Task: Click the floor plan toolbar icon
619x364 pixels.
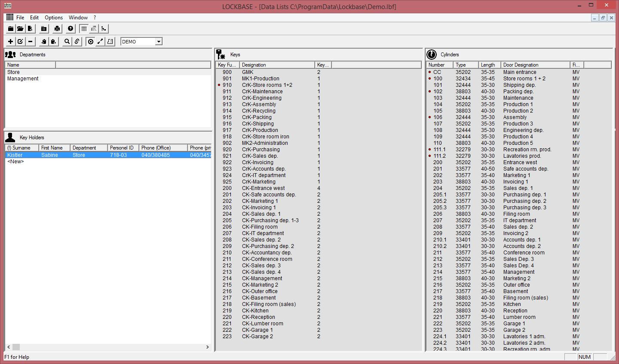Action: 110,42
